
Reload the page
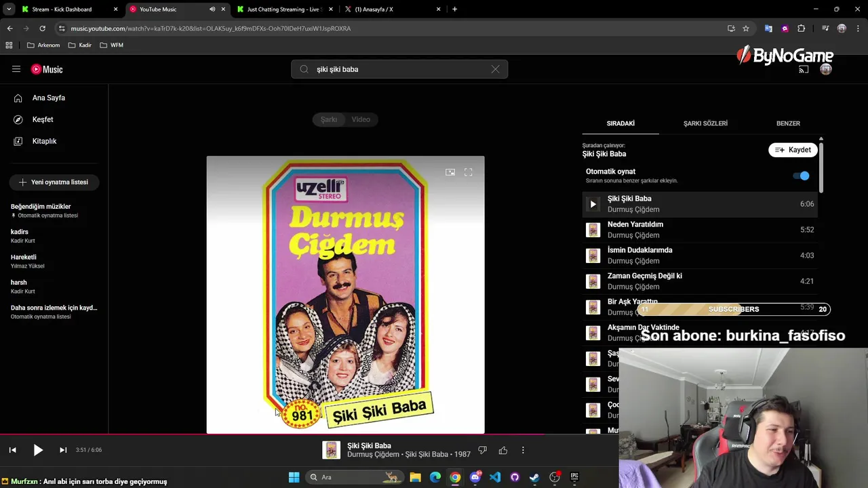click(x=42, y=28)
